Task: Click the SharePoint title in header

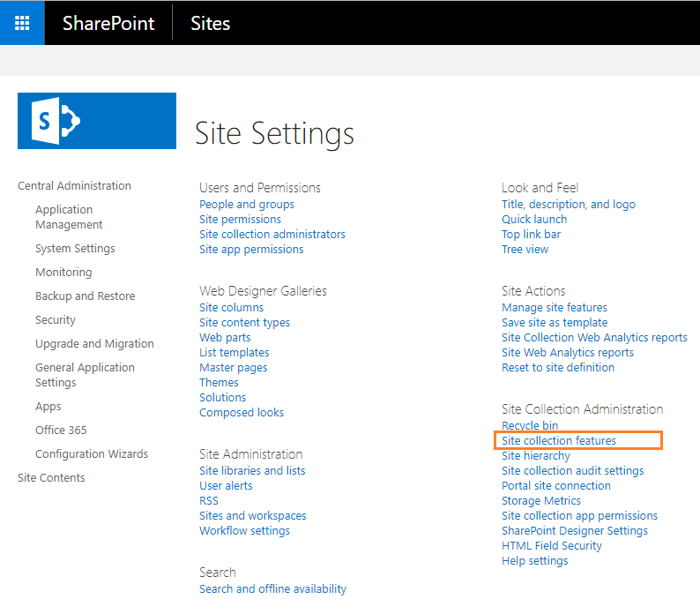Action: [108, 23]
